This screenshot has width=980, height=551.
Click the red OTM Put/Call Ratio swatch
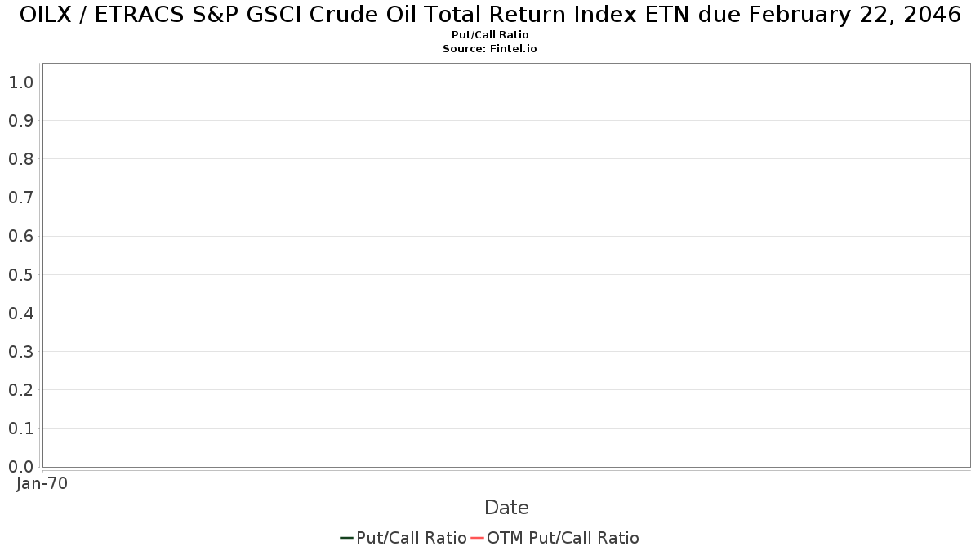(x=478, y=538)
